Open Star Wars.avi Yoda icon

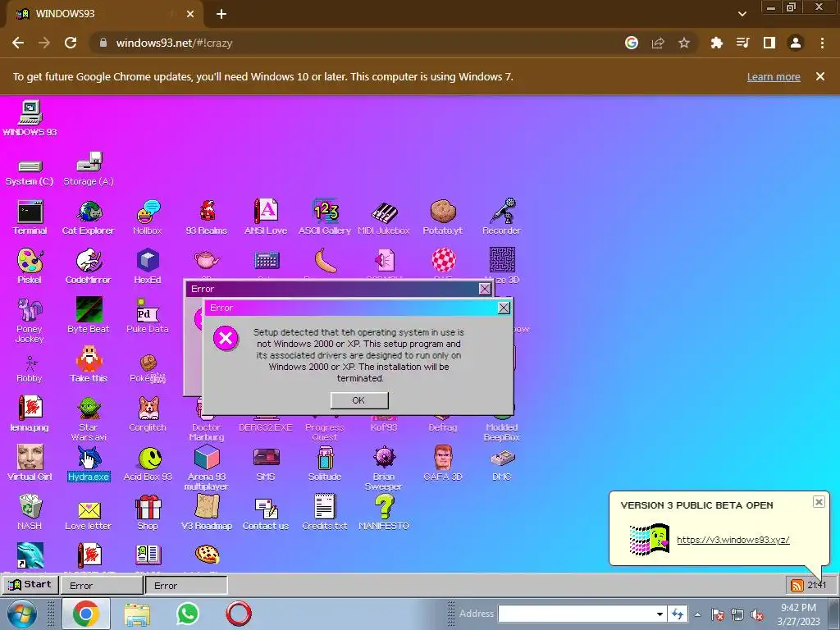click(89, 418)
